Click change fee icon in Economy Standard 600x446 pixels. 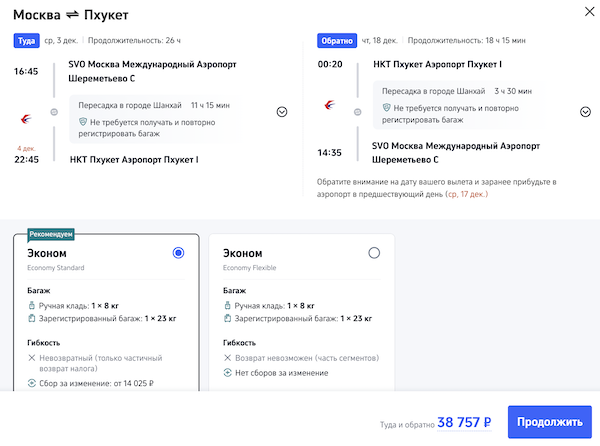31,384
